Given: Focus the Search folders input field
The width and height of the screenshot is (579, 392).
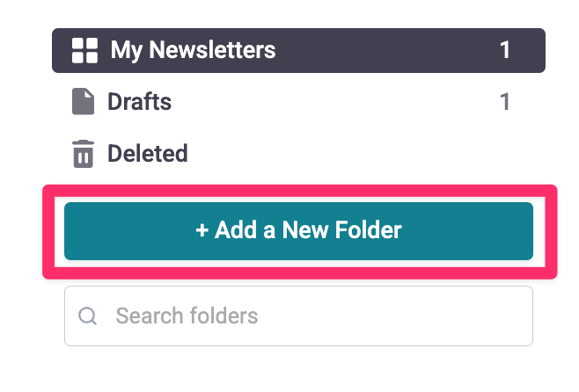Looking at the screenshot, I should pyautogui.click(x=298, y=316).
